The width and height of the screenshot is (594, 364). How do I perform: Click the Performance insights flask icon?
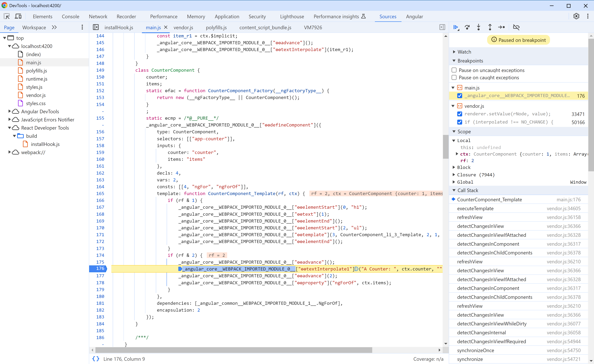point(363,16)
